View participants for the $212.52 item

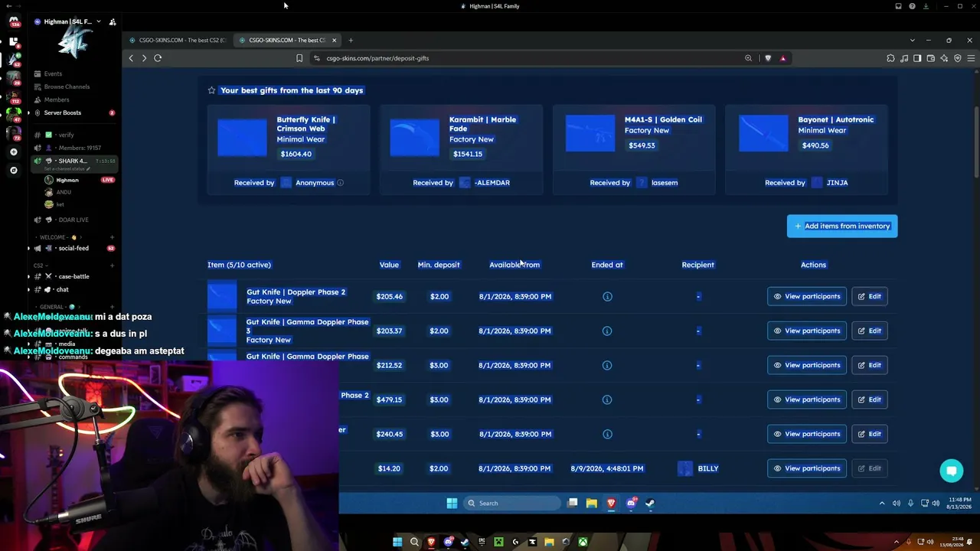coord(807,365)
